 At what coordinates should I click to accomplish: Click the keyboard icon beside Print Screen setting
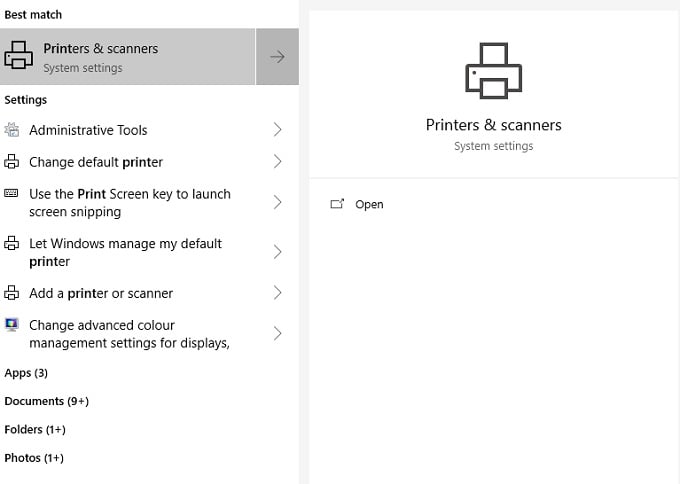12,194
